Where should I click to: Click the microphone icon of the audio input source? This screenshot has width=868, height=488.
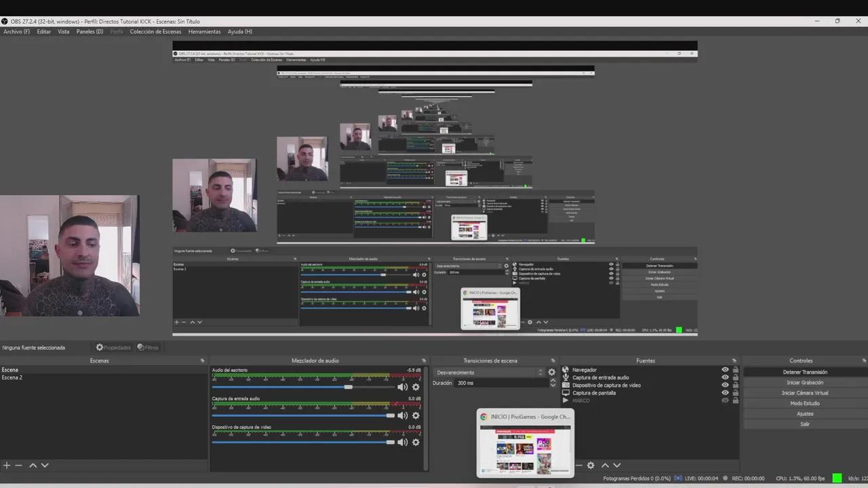(566, 378)
